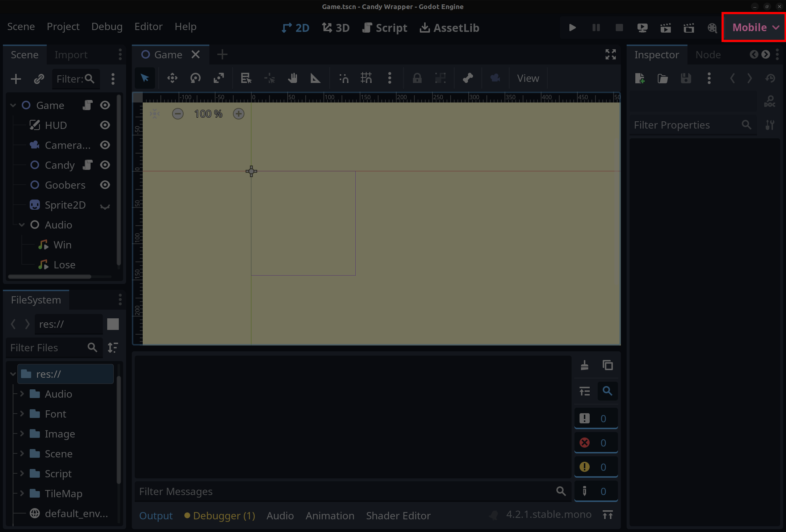Select the Rotate mode tool
The image size is (786, 532).
click(195, 78)
